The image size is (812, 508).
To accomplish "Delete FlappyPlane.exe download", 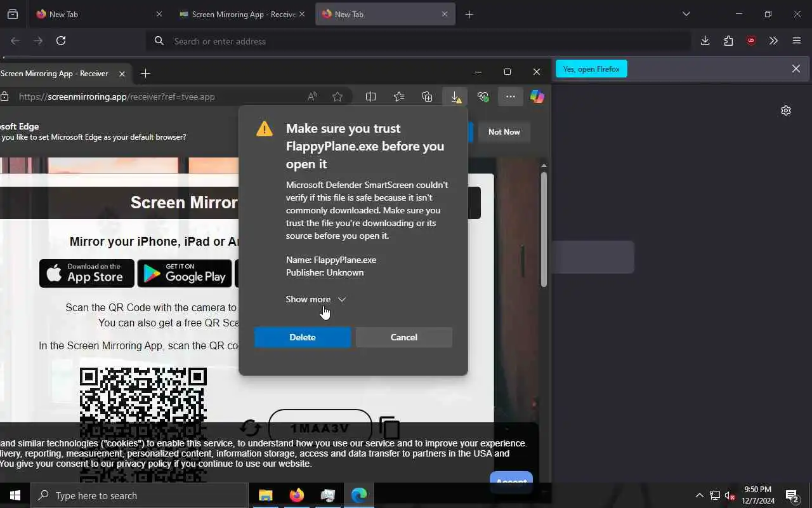I will (x=303, y=337).
